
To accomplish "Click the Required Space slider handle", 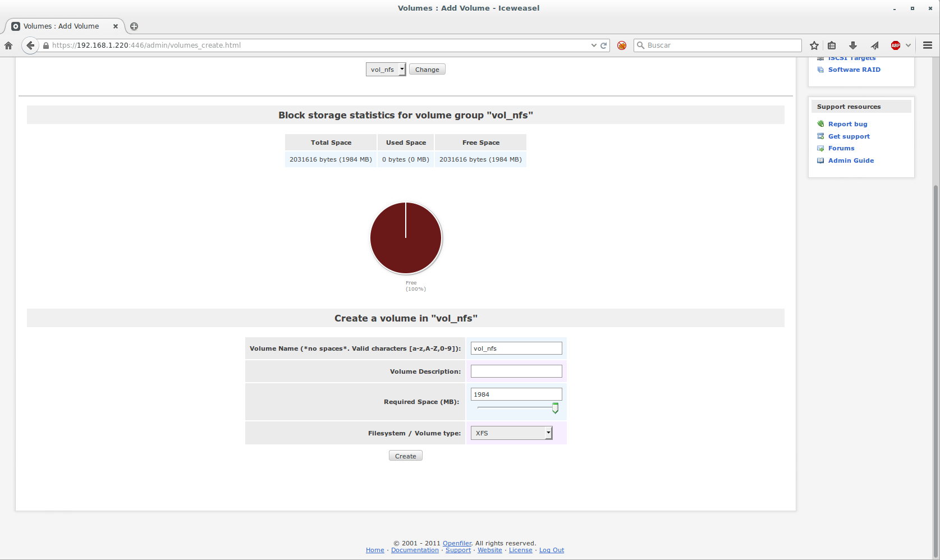I will [555, 408].
